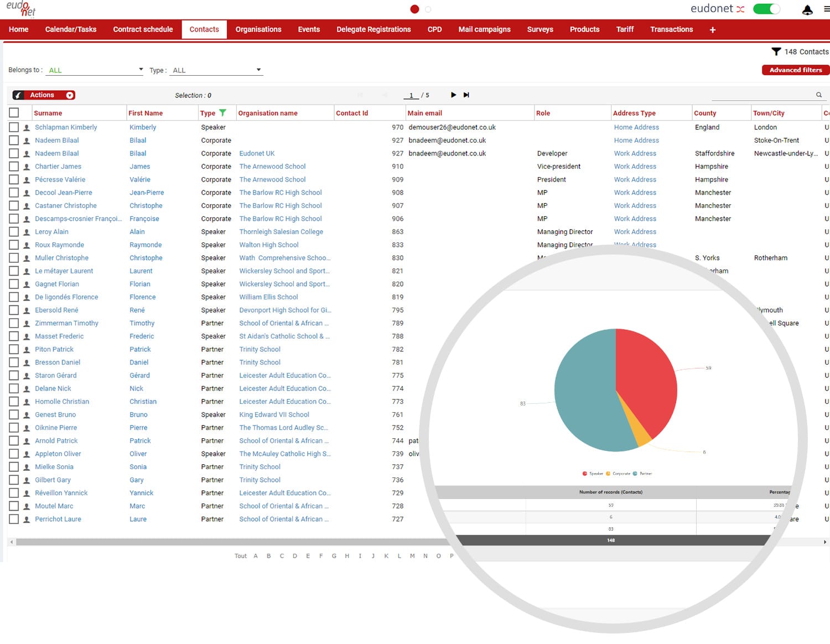830x644 pixels.
Task: Open the notifications bell icon
Action: [807, 9]
